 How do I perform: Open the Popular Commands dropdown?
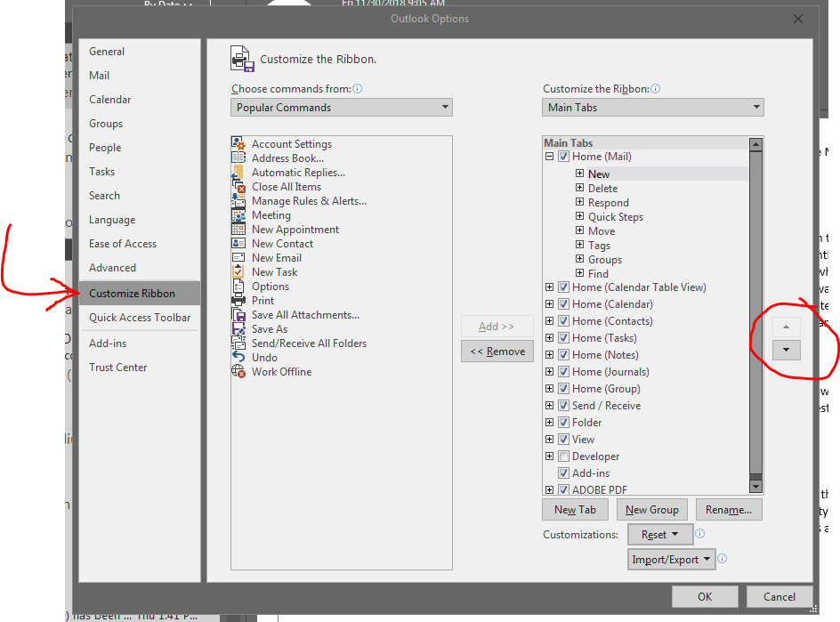pos(342,107)
